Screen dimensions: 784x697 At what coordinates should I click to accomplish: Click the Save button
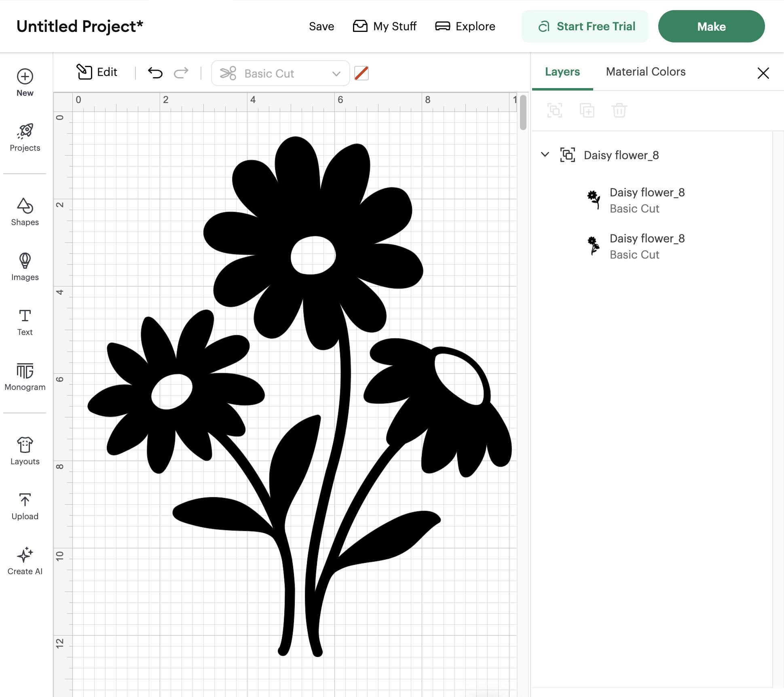[321, 26]
